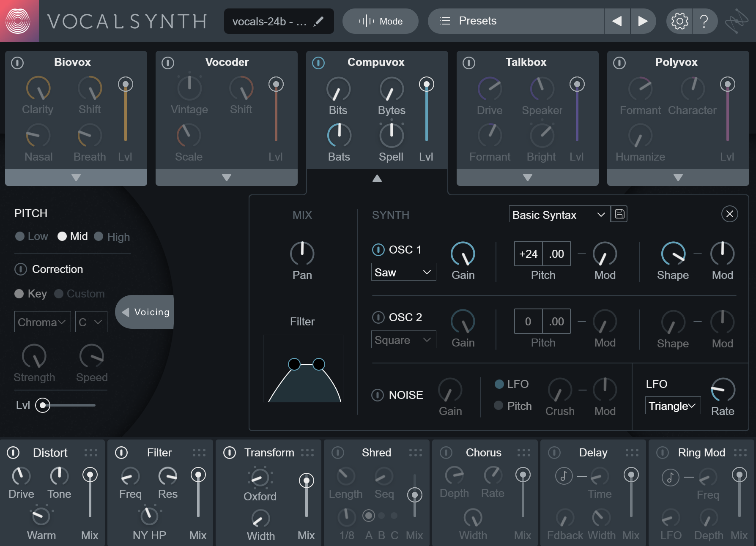The width and height of the screenshot is (756, 546).
Task: Toggle the Vocoder module power button
Action: click(168, 63)
